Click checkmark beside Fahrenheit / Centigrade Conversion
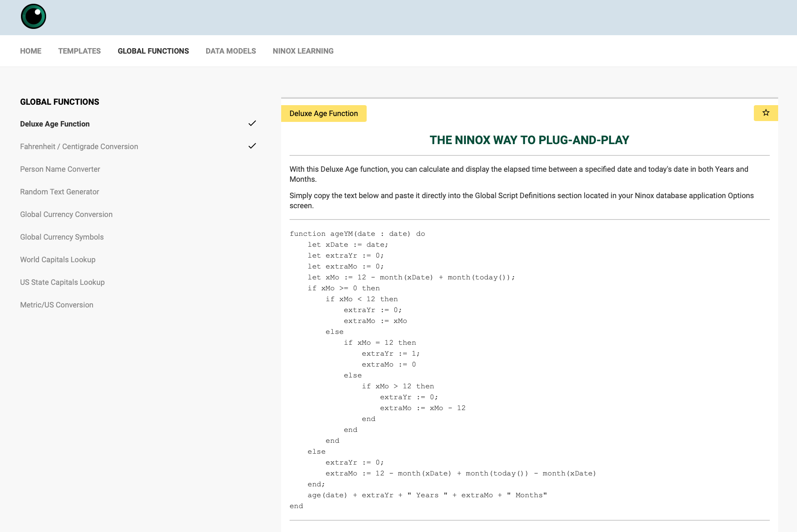797x532 pixels. (x=252, y=146)
